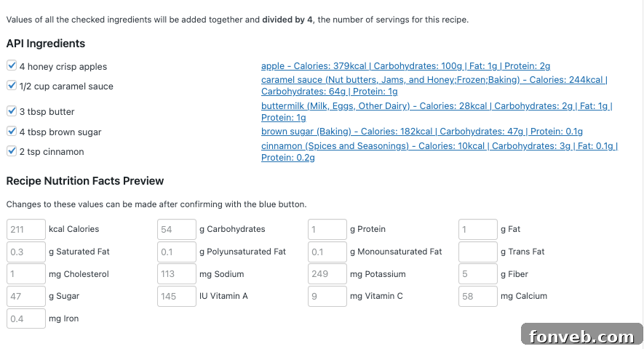Click the g Carbohydrates input field
The image size is (644, 349).
177,229
